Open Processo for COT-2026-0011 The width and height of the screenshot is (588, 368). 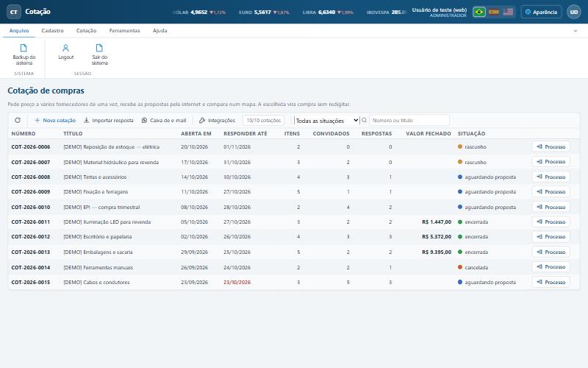click(x=551, y=222)
